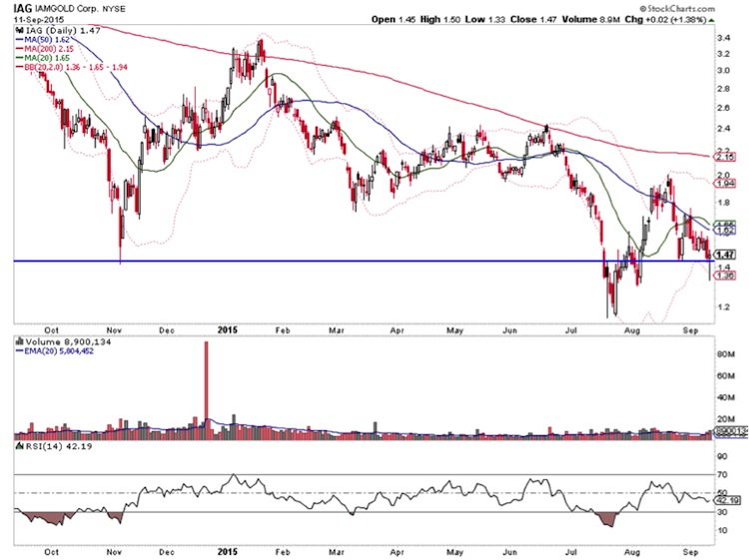Click the 1.94 upper band price tag
Viewport: 749px width, 560px height.
(726, 184)
